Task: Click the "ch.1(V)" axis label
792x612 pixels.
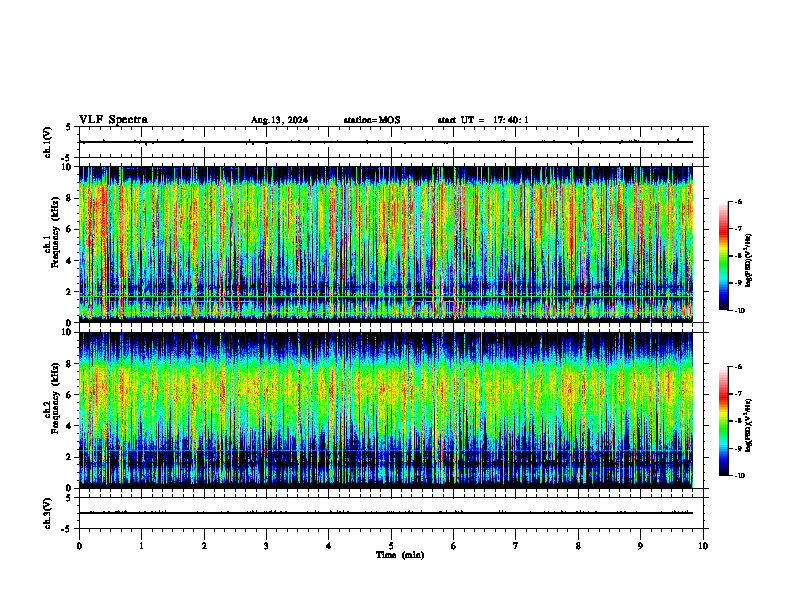Action: click(x=47, y=142)
